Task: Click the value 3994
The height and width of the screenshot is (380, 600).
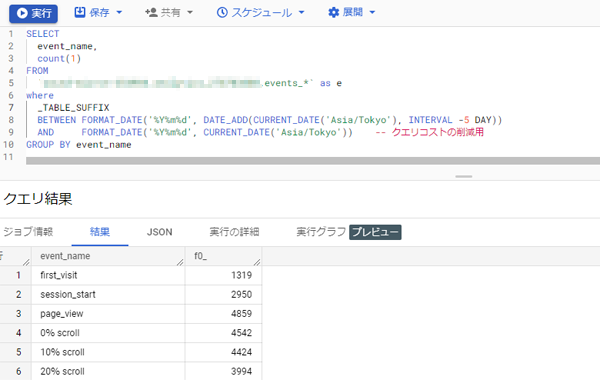Action: pos(241,371)
